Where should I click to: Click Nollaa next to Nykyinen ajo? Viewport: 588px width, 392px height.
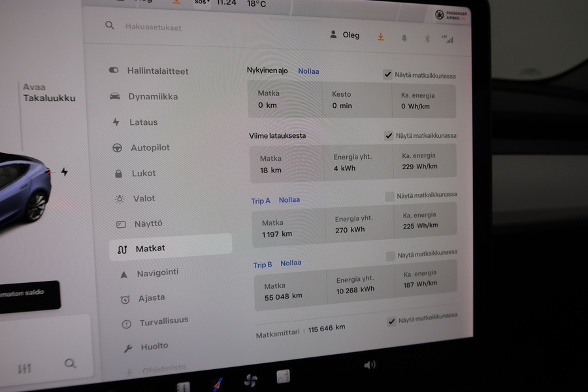click(308, 71)
